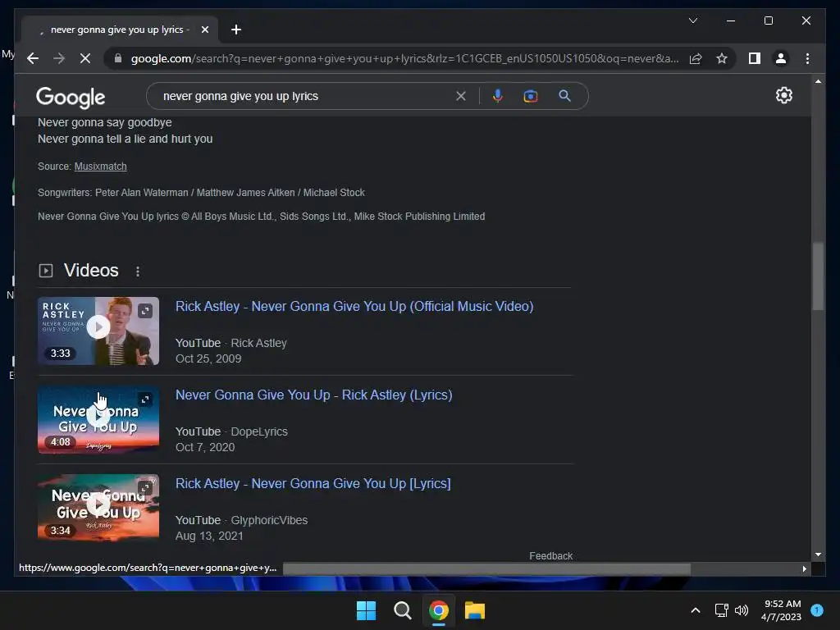Screen dimensions: 840x630
Task: Click the horizontal scrollbar thumb
Action: (x=486, y=568)
